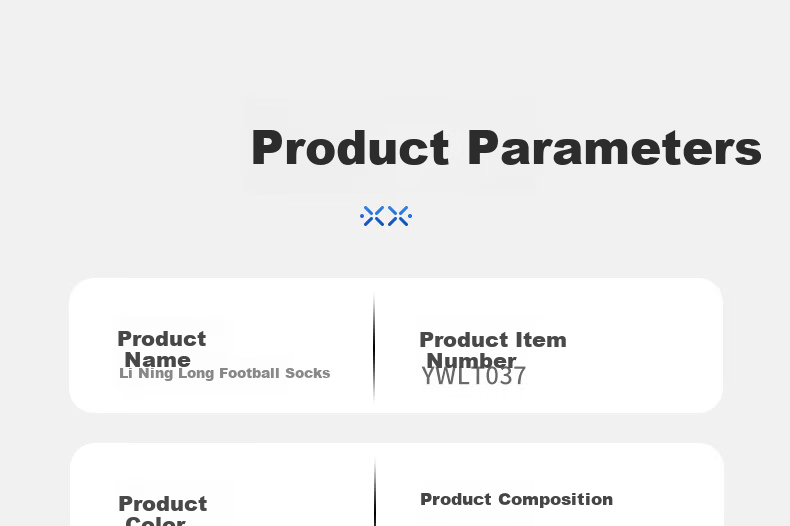
Task: Select the word "Parameters" in the title
Action: pos(615,148)
